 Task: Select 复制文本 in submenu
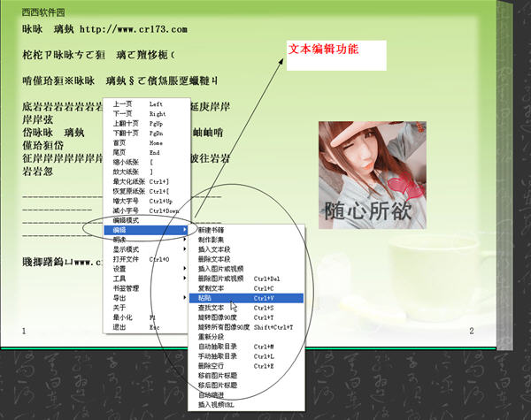pyautogui.click(x=246, y=288)
